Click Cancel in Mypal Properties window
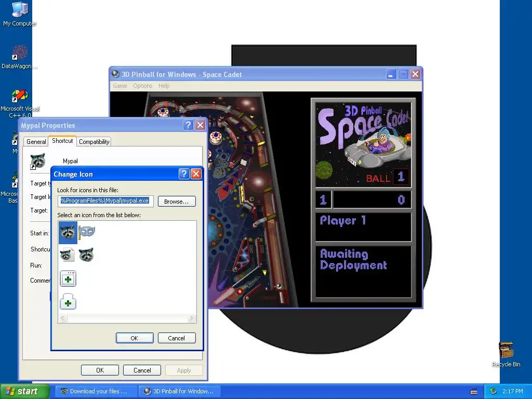532x399 pixels. 142,370
